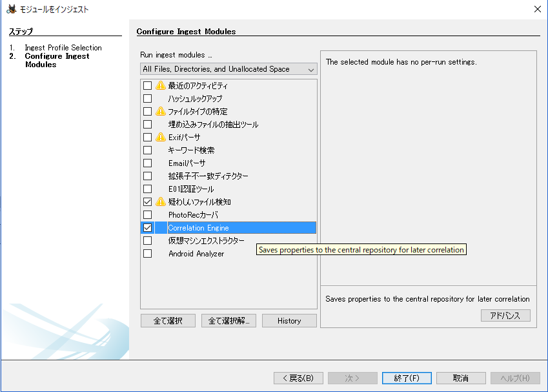Select the 拡張子不一致ディテクター row
This screenshot has width=548, height=392.
point(228,176)
